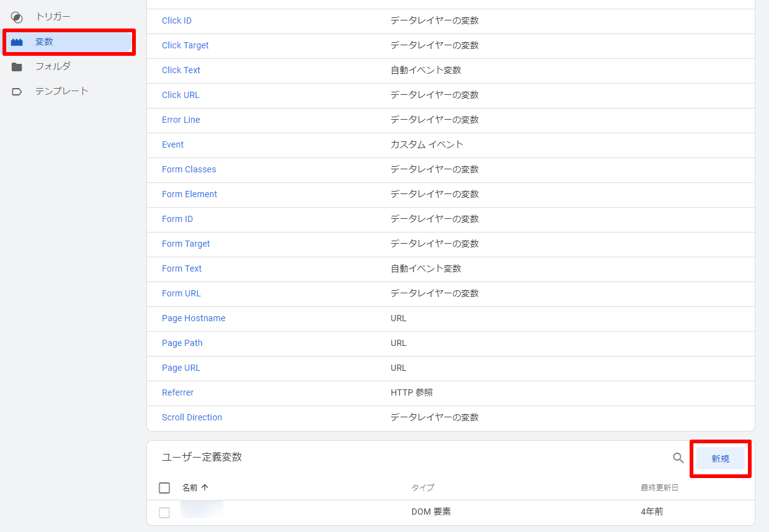Open the Page Hostname variable link

tap(193, 318)
